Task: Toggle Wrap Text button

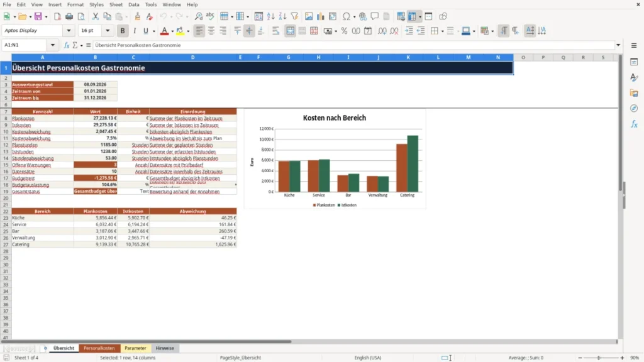Action: click(275, 31)
